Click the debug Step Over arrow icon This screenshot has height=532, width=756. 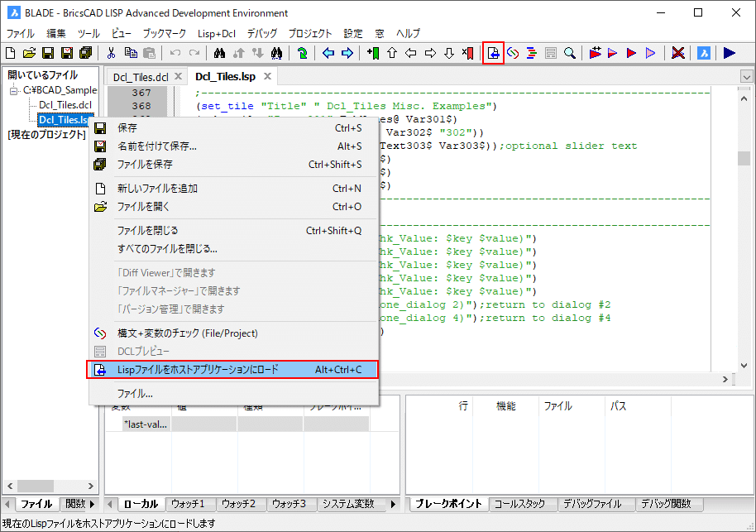(x=613, y=53)
